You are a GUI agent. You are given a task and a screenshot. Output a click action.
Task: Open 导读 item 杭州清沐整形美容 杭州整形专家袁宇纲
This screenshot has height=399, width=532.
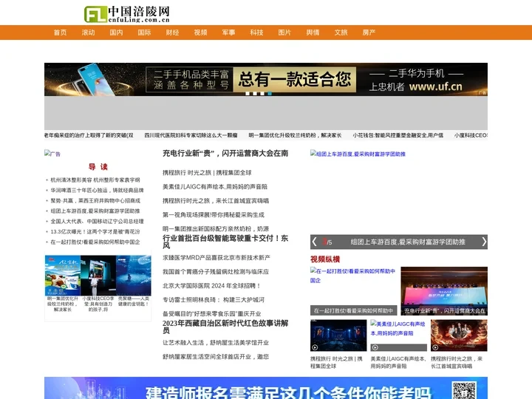coord(95,180)
